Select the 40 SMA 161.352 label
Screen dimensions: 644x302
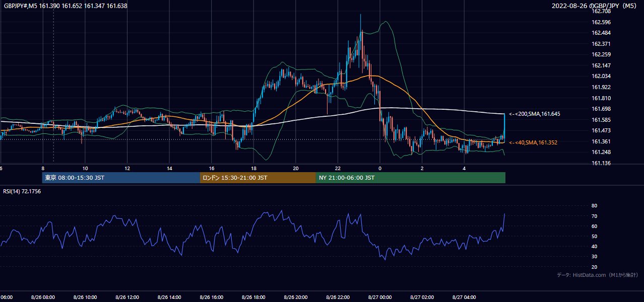click(533, 142)
